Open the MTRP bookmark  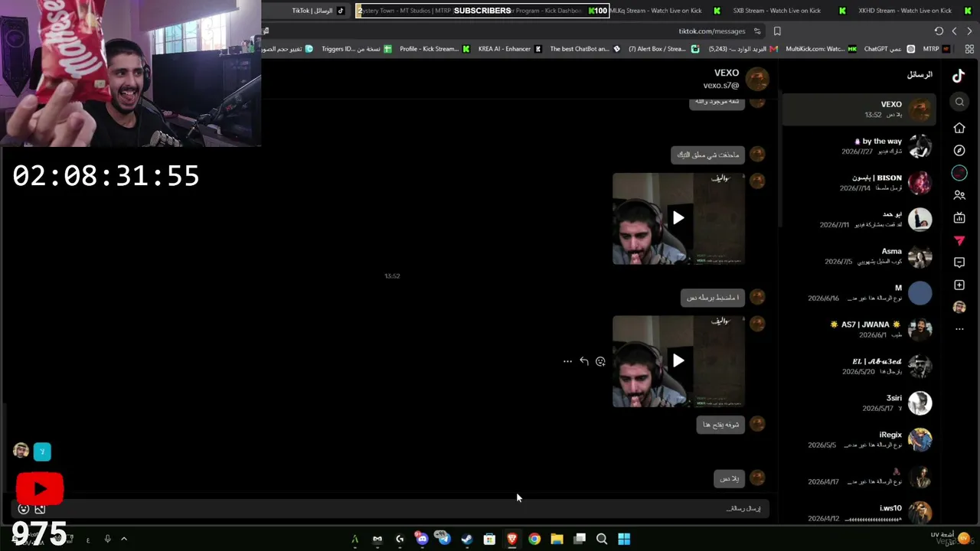[x=936, y=49]
